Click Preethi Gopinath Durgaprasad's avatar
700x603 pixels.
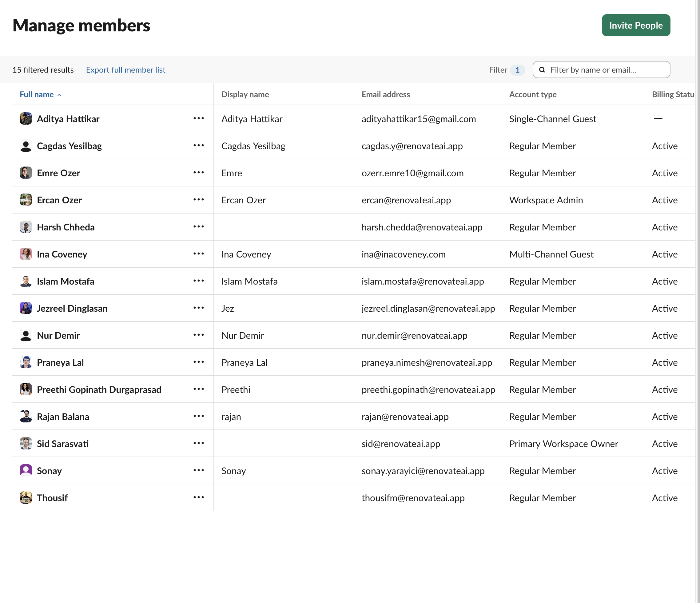click(x=26, y=389)
